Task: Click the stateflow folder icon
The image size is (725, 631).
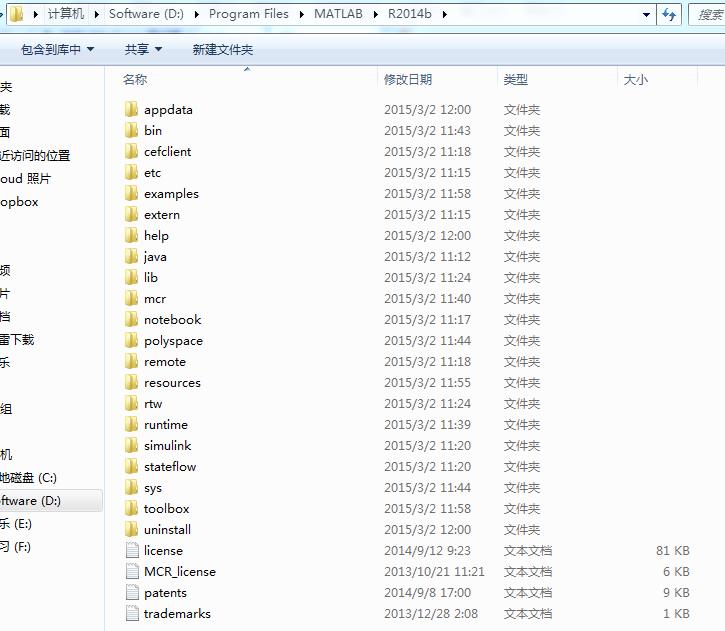Action: click(x=132, y=466)
